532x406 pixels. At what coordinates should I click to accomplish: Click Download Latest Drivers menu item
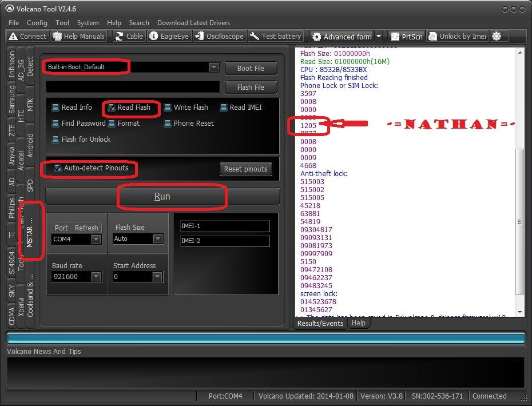tap(193, 23)
